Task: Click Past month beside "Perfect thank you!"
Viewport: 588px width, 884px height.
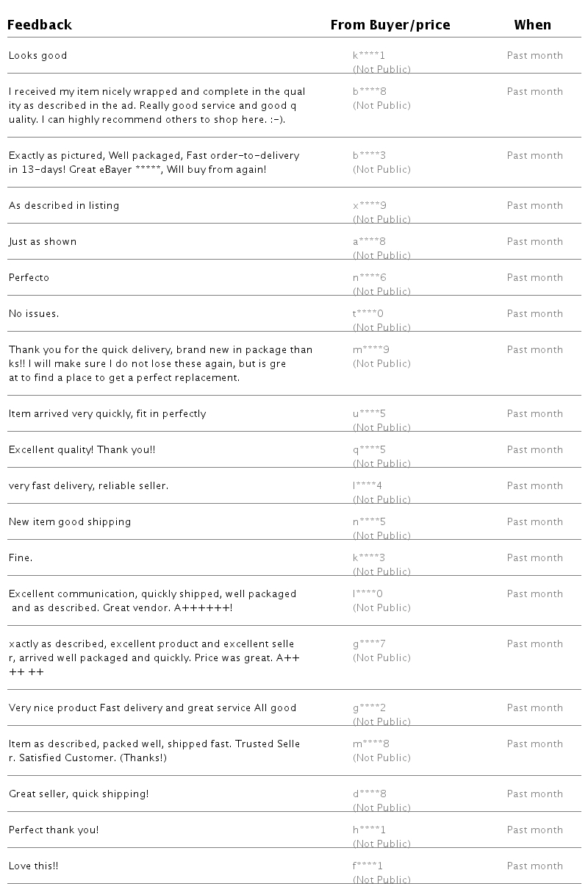Action: click(x=535, y=830)
